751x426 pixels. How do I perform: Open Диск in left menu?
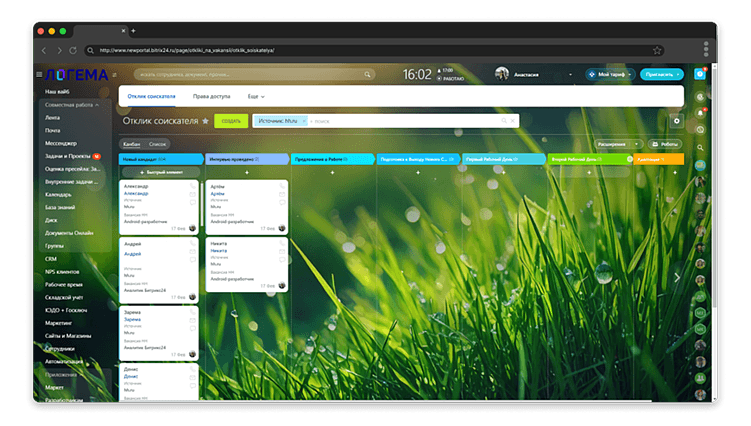pyautogui.click(x=51, y=220)
